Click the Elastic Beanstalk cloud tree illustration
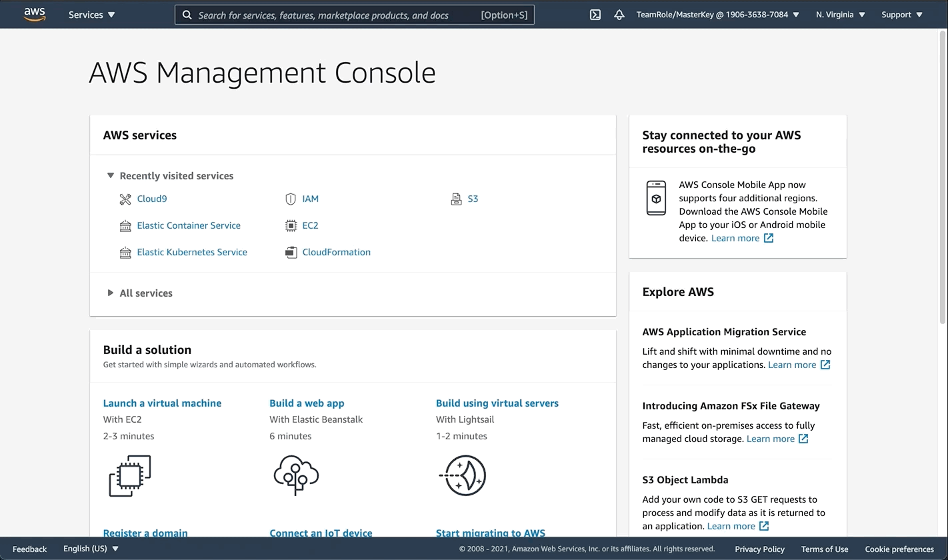948x560 pixels. tap(297, 476)
